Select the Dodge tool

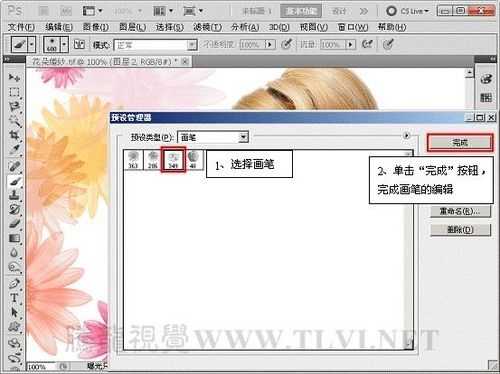point(14,267)
